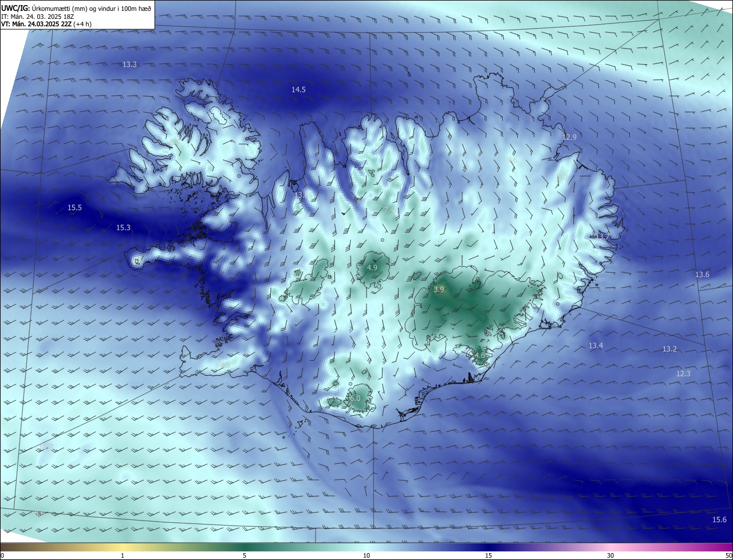Click the title line starting with 'UWC/IG:'

[x=76, y=8]
